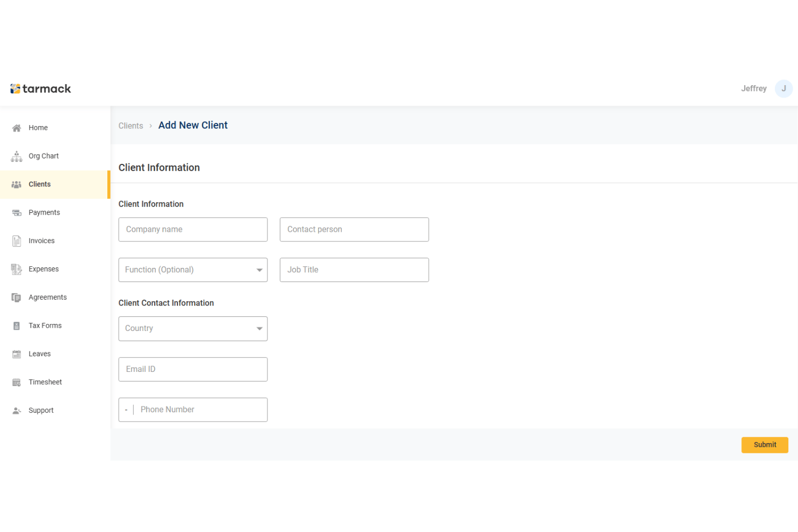Click the Client Contact Information heading
Viewport: 798px width, 532px height.
(166, 303)
